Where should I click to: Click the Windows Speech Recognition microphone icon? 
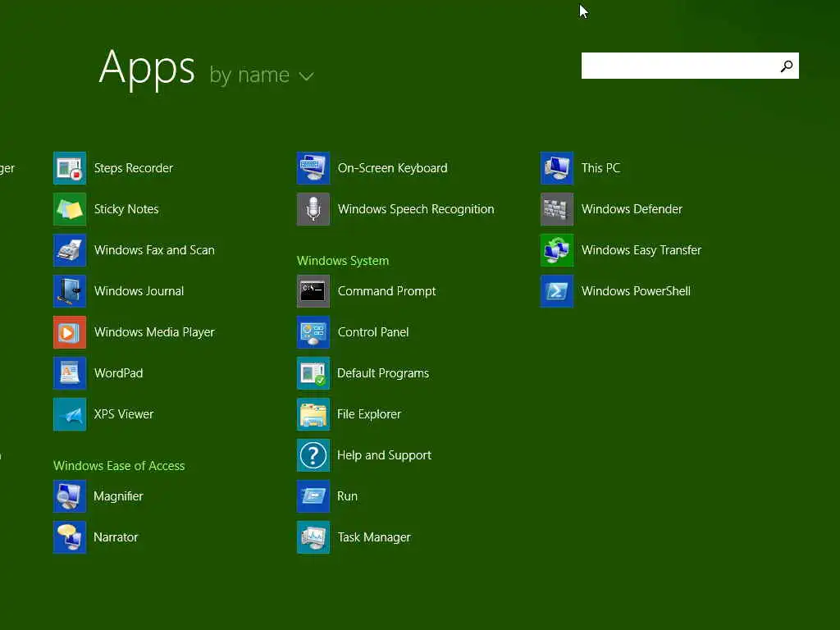coord(313,209)
